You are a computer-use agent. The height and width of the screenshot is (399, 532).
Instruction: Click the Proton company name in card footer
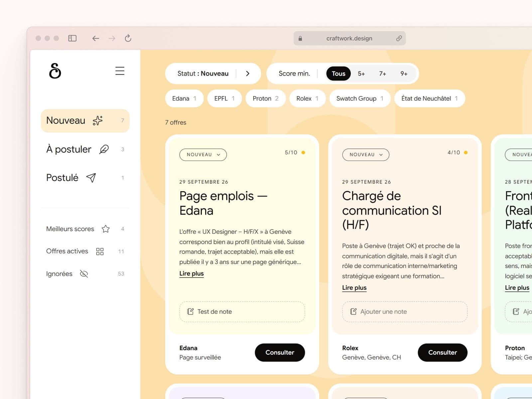point(515,348)
